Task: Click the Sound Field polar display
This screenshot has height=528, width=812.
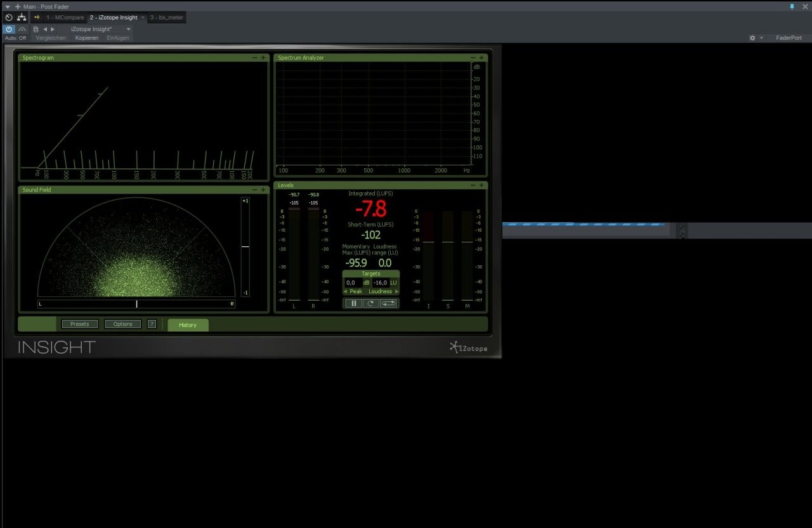Action: pyautogui.click(x=136, y=247)
